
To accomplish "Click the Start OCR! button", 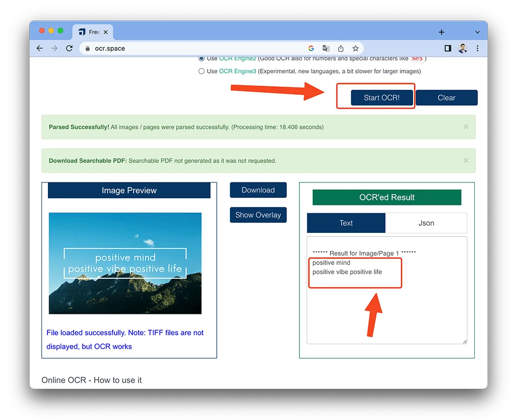I will point(381,97).
